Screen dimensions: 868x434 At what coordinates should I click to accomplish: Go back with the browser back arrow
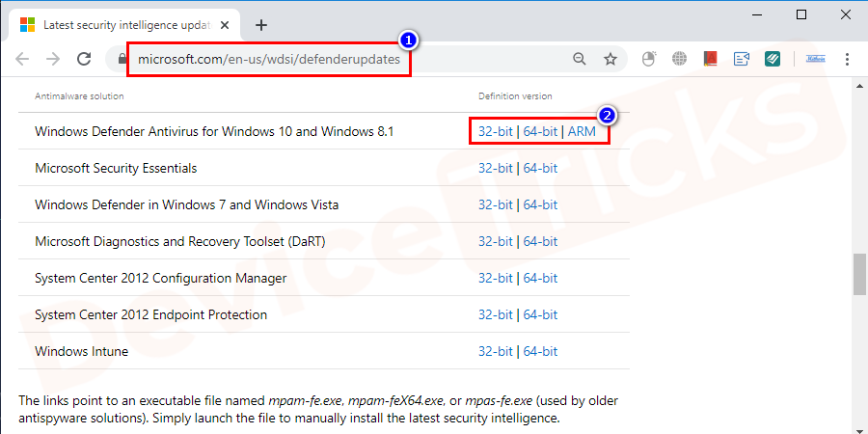(22, 59)
